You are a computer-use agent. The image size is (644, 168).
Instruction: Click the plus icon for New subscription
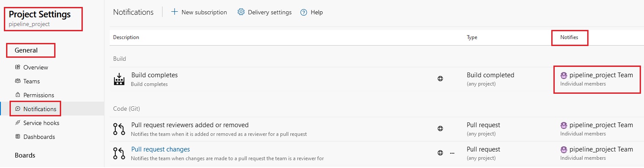coord(175,12)
